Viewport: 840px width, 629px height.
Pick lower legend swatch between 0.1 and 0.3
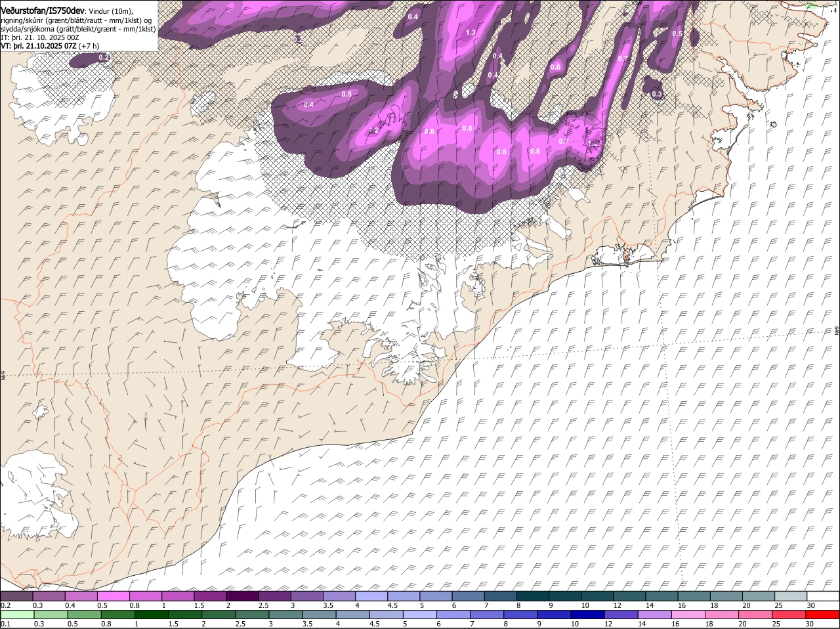[18, 615]
